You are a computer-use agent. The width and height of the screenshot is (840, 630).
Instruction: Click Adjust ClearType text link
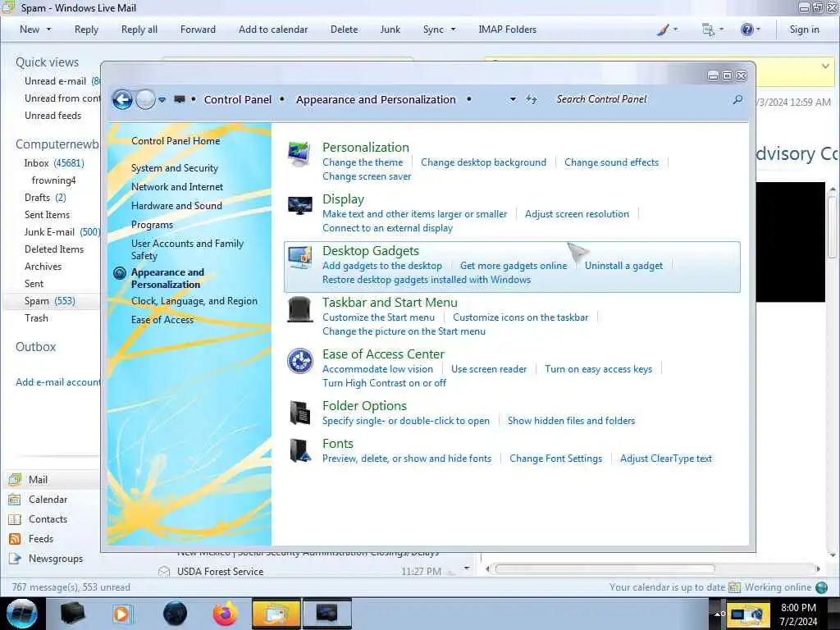[666, 459]
